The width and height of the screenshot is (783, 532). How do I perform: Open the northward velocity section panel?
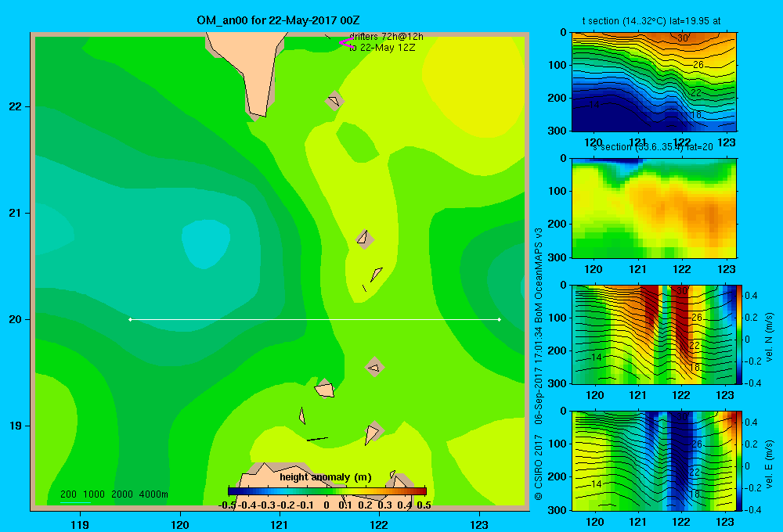pos(654,334)
